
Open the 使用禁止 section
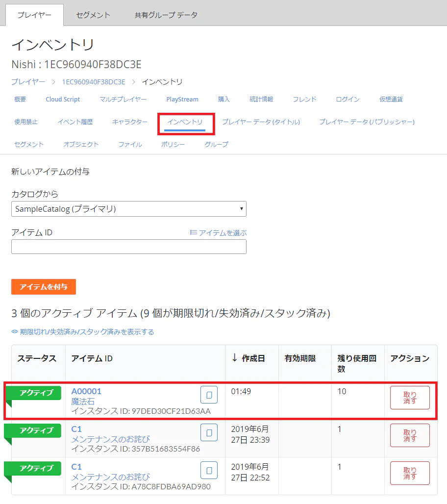pyautogui.click(x=26, y=122)
